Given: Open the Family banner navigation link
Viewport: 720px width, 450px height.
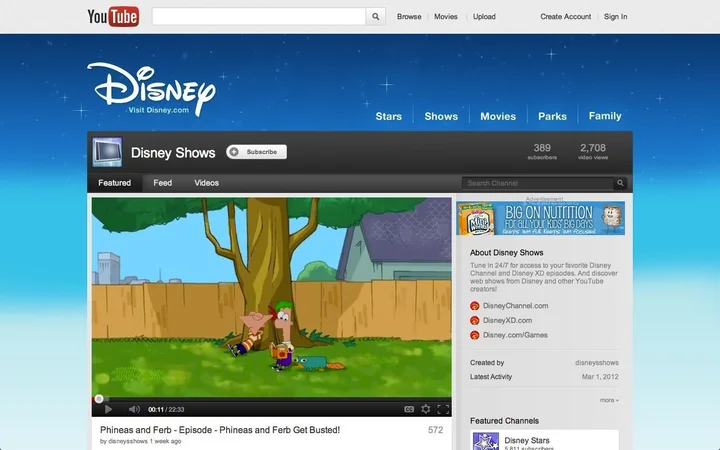Looking at the screenshot, I should tap(605, 116).
